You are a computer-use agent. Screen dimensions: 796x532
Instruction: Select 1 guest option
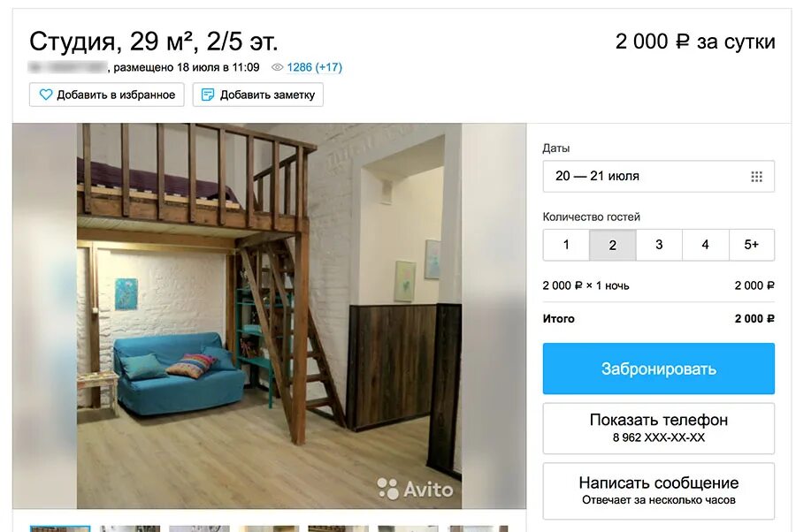(x=566, y=245)
